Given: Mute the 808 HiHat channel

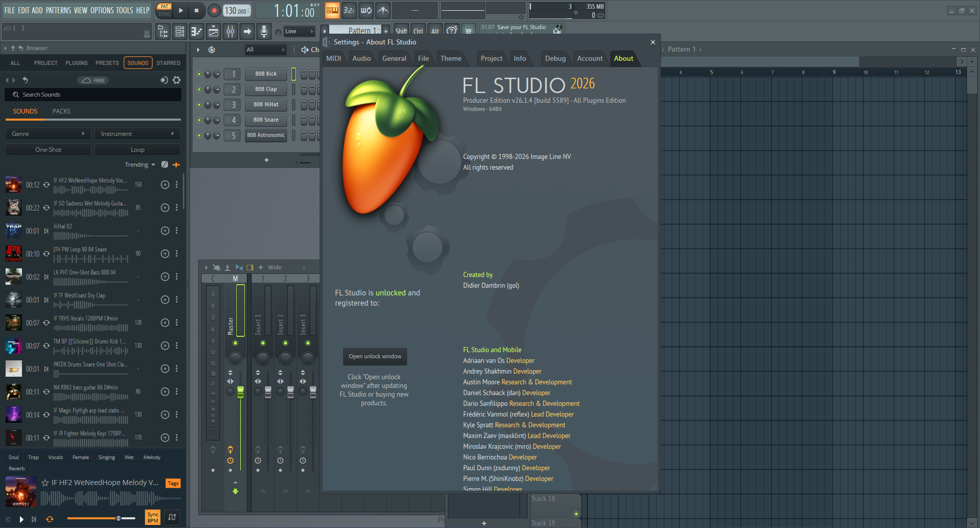Looking at the screenshot, I should (199, 105).
